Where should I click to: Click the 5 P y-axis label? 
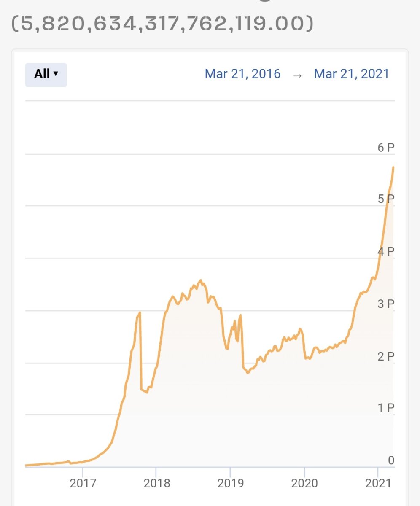point(385,199)
